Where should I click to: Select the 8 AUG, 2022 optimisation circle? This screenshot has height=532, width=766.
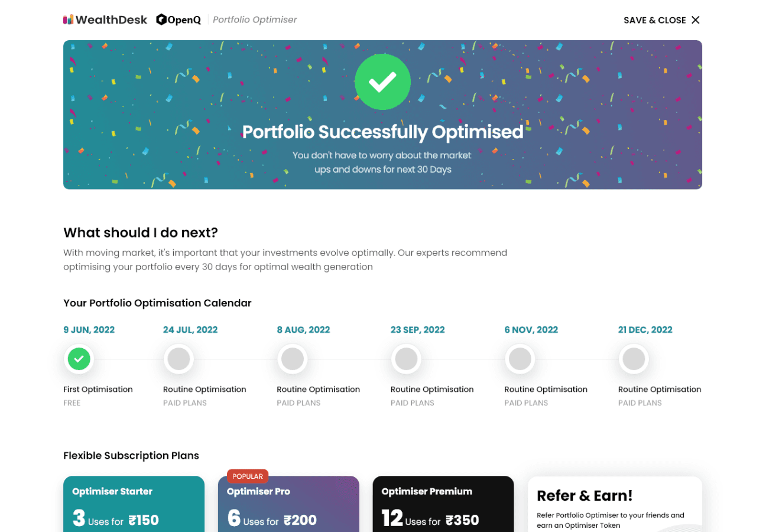coord(293,359)
